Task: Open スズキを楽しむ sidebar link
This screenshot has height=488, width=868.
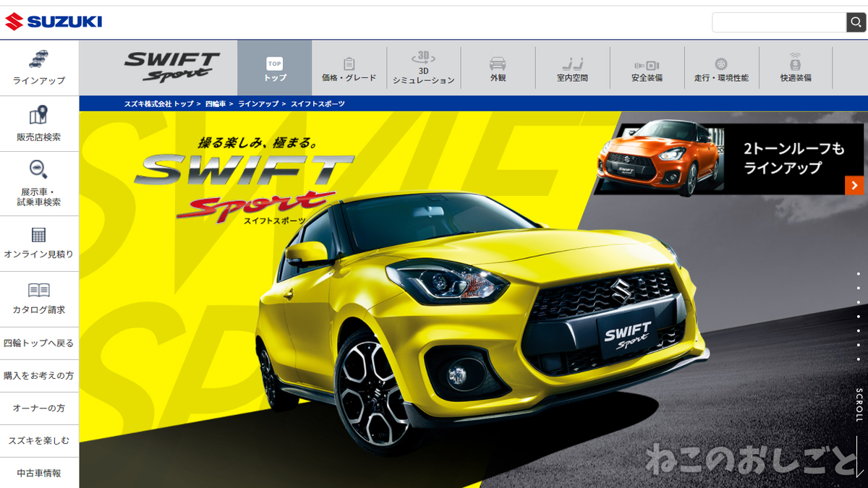Action: [x=39, y=440]
